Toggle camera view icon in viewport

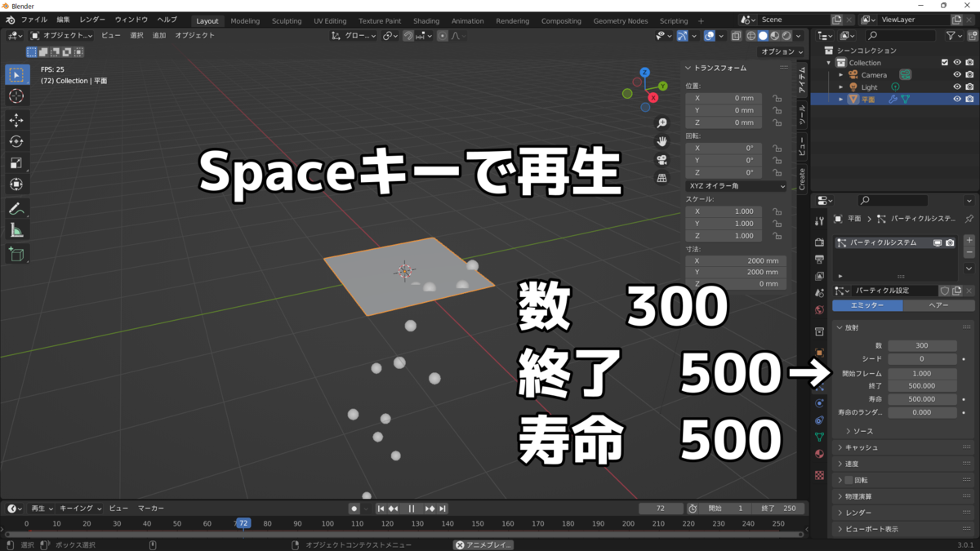click(662, 159)
